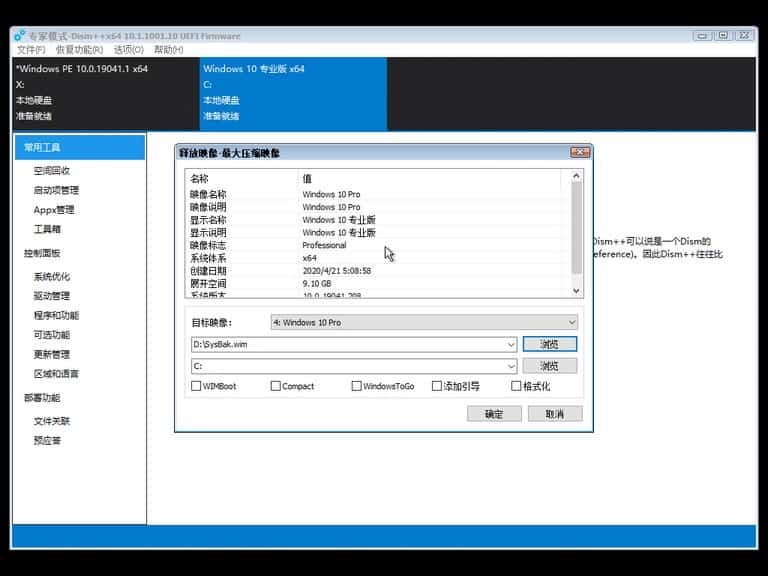768x576 pixels.
Task: Click 浏览 next to D:\SysBak.wim
Action: (x=549, y=344)
